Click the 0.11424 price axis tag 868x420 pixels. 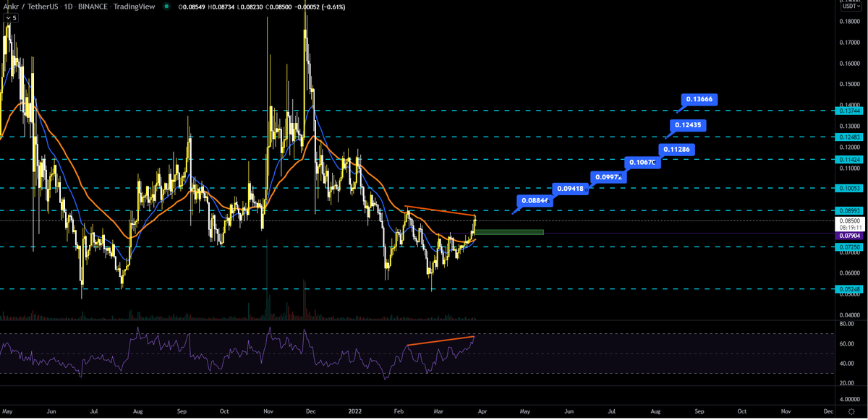848,159
